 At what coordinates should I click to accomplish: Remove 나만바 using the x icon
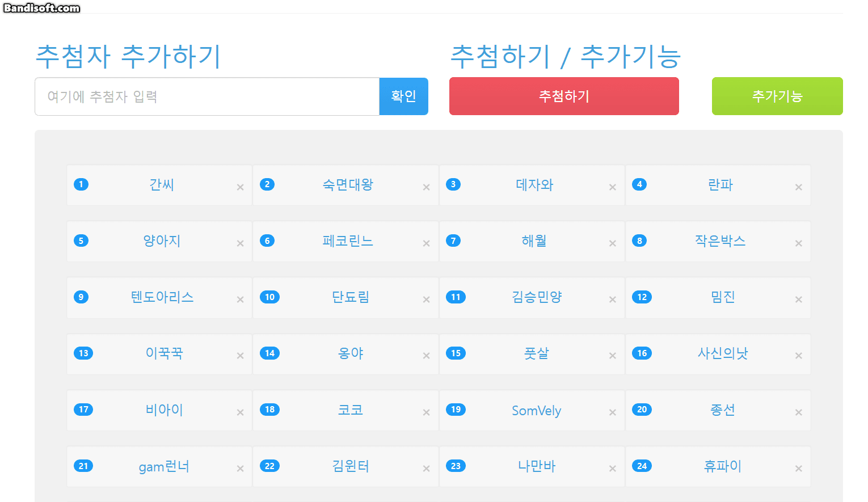[612, 469]
